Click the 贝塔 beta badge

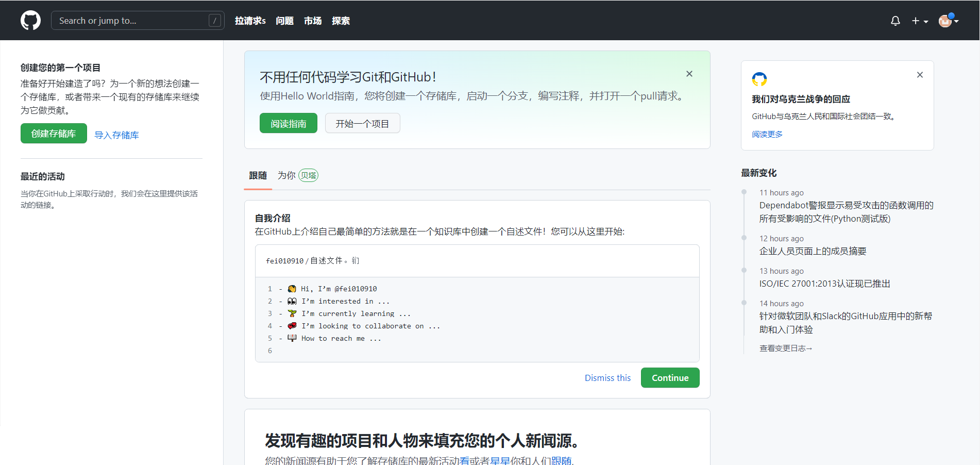[x=309, y=176]
